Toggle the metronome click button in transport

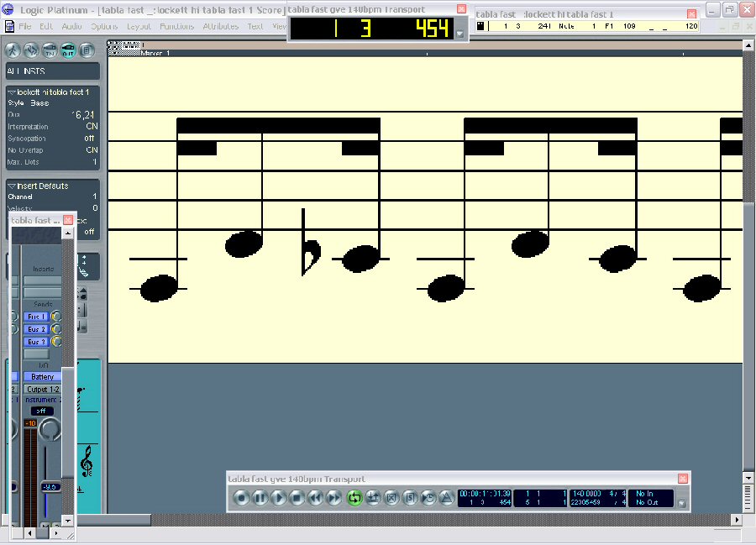pos(446,498)
